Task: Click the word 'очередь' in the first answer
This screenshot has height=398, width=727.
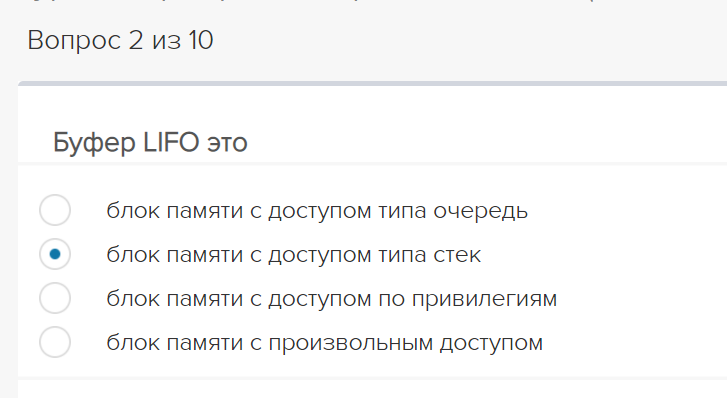Action: (x=481, y=212)
